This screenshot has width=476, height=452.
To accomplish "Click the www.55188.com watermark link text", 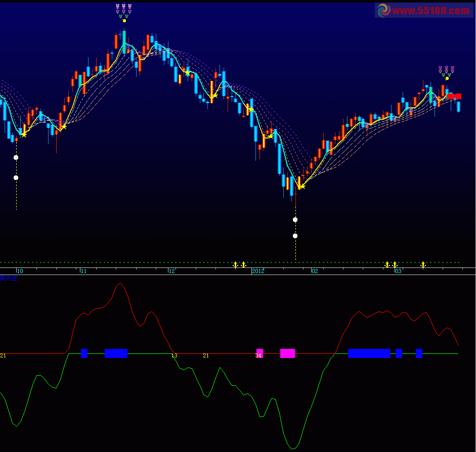I will (430, 10).
